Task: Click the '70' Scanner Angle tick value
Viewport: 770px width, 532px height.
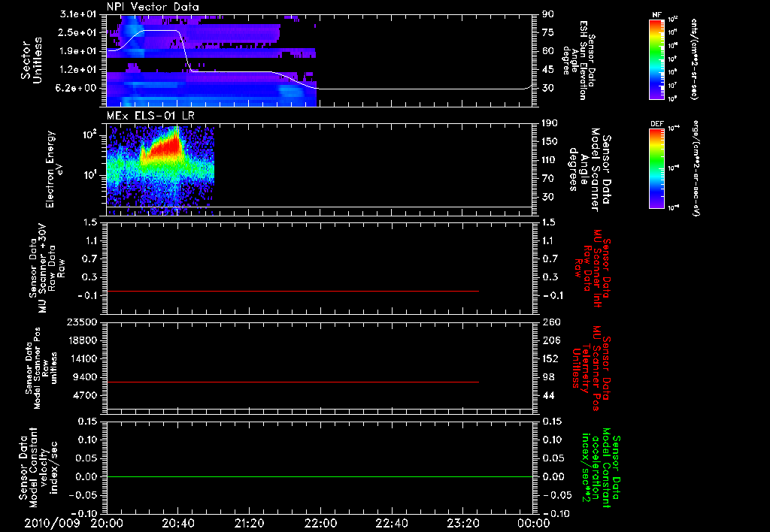Action: tap(548, 179)
